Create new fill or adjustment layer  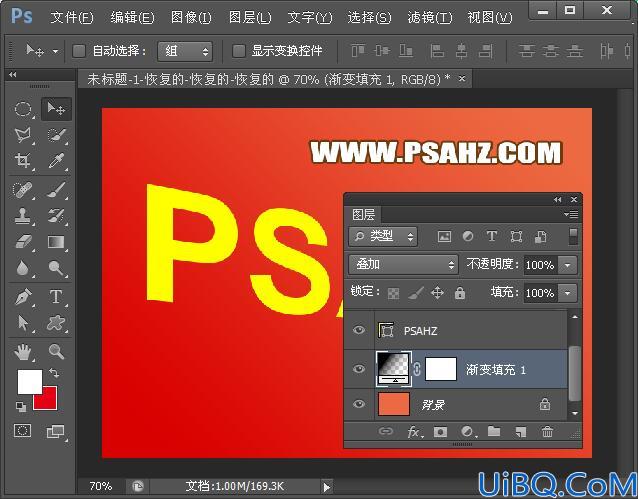[468, 432]
